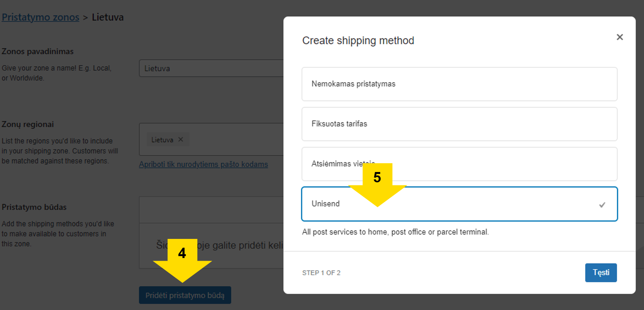Click the STEP 1 OF 2 indicator
The image size is (644, 310).
(321, 273)
